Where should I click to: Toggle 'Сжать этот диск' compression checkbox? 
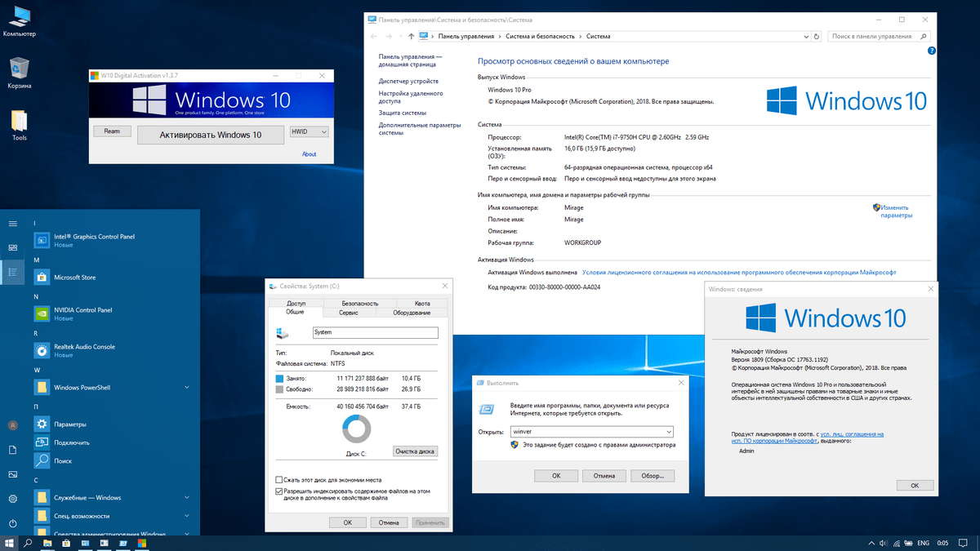pyautogui.click(x=279, y=480)
